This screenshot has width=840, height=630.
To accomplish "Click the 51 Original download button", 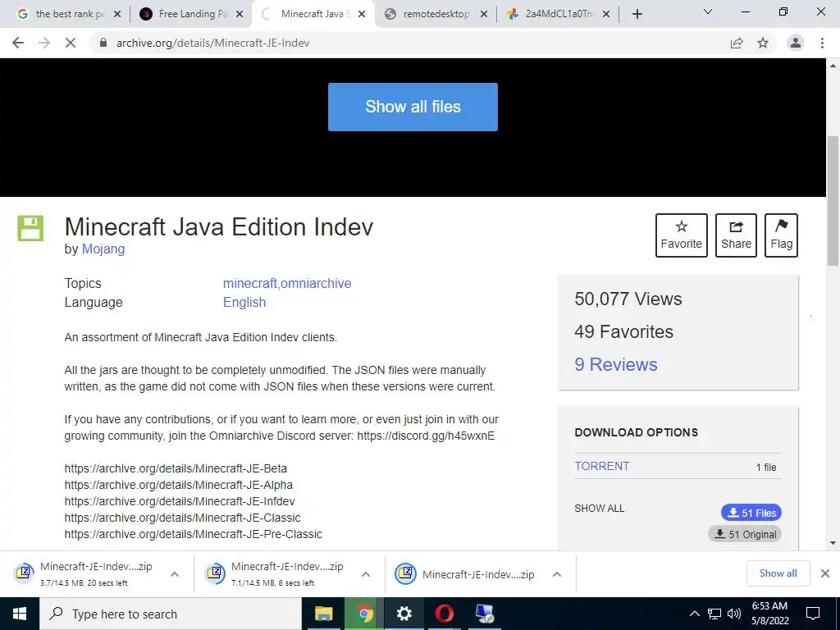I will click(x=745, y=534).
